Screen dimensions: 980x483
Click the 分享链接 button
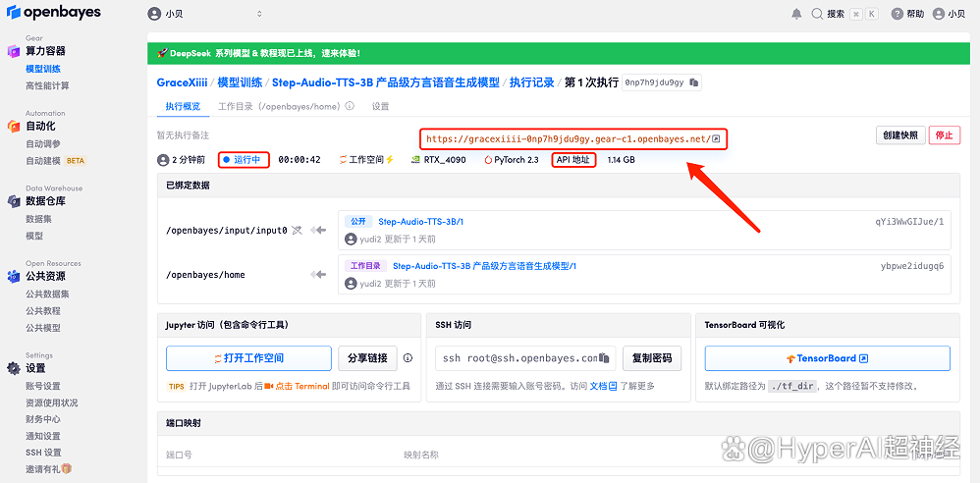click(367, 358)
